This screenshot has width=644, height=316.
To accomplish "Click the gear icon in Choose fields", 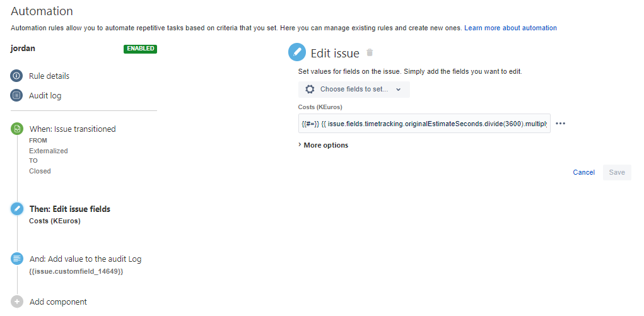I will (x=310, y=89).
